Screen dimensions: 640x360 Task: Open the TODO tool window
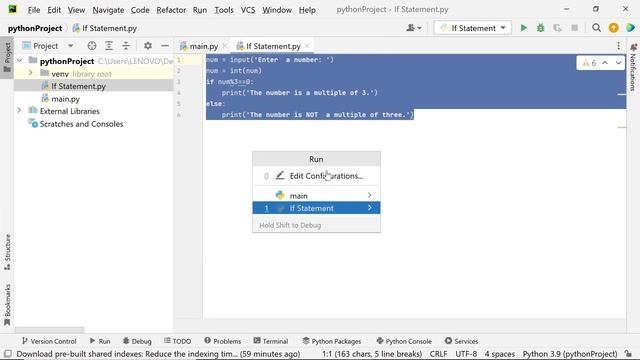(178, 341)
